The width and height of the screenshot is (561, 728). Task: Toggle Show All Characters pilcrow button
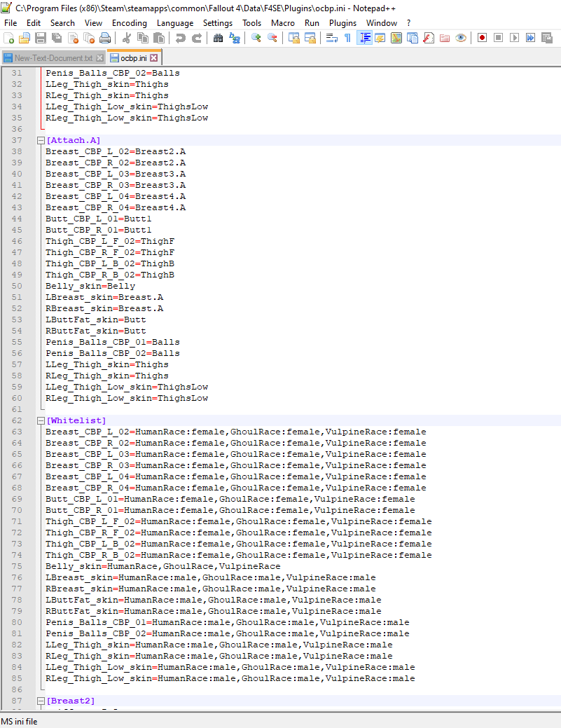pyautogui.click(x=347, y=38)
